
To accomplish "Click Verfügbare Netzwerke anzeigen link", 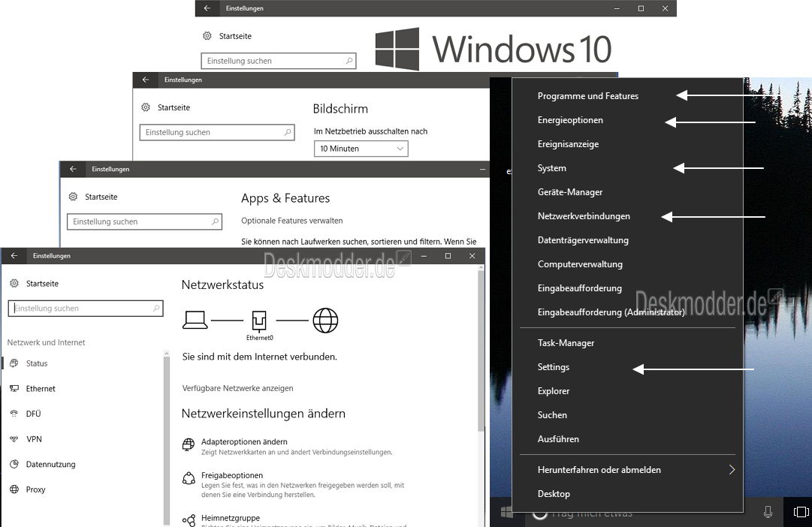I will coord(237,388).
